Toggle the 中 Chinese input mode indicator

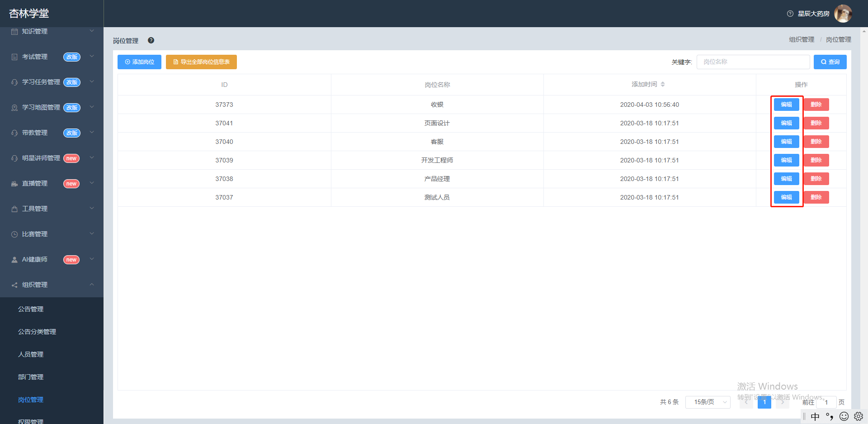(815, 417)
